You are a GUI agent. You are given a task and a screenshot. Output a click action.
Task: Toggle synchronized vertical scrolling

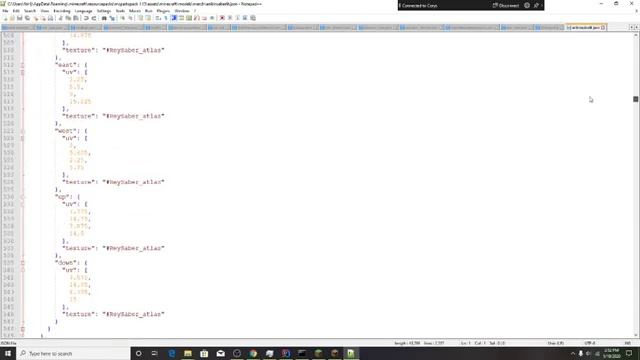pyautogui.click(x=140, y=18)
